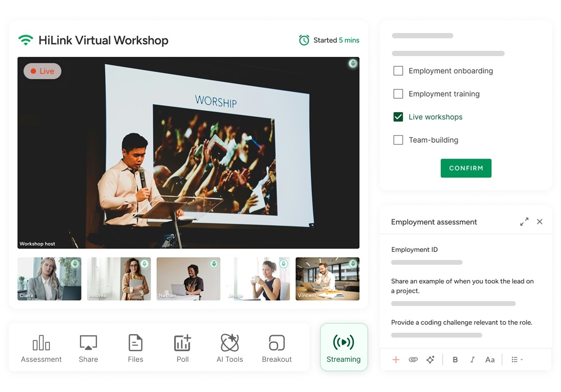
Task: Open the list style dropdown
Action: pyautogui.click(x=517, y=360)
